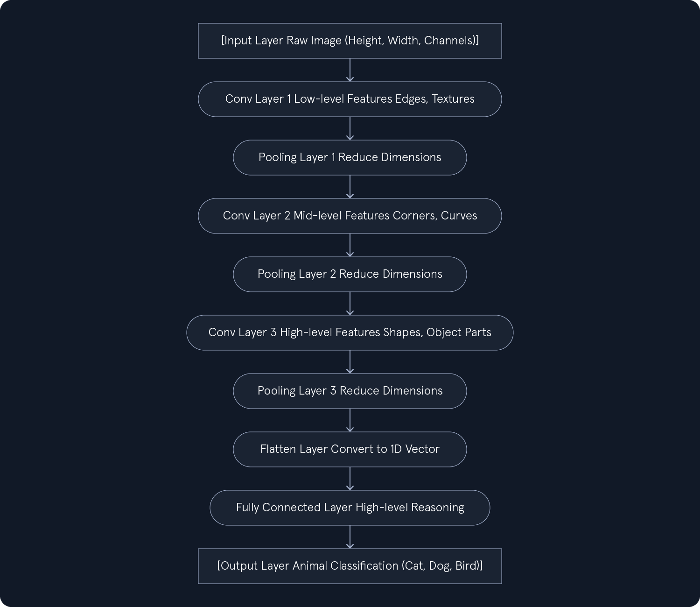Screen dimensions: 700x607
Task: Click the arrow from Pooling Layer 3 to Flatten Layer
Action: (350, 420)
